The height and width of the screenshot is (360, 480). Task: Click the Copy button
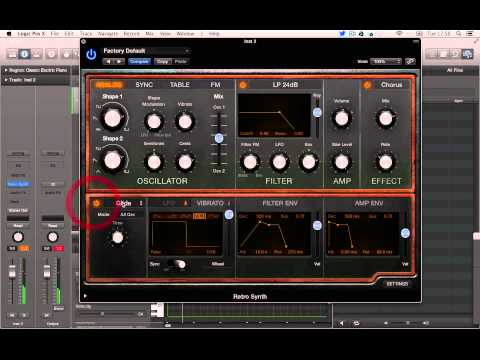pyautogui.click(x=163, y=61)
